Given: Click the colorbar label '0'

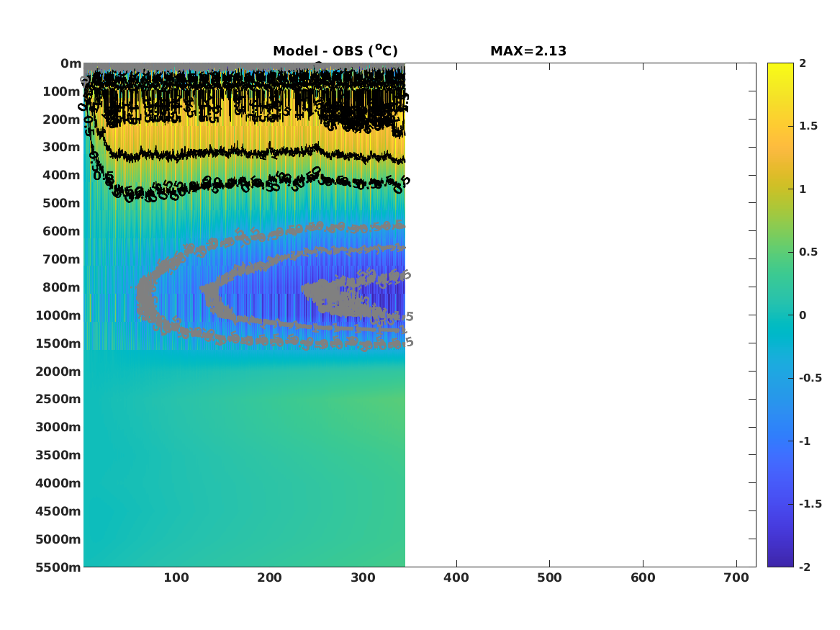Looking at the screenshot, I should (803, 315).
